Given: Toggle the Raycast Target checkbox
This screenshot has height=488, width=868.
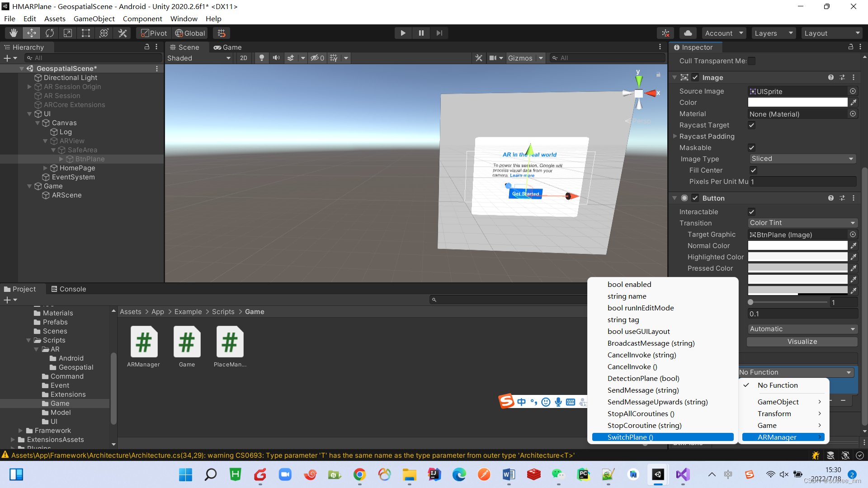Looking at the screenshot, I should tap(752, 125).
